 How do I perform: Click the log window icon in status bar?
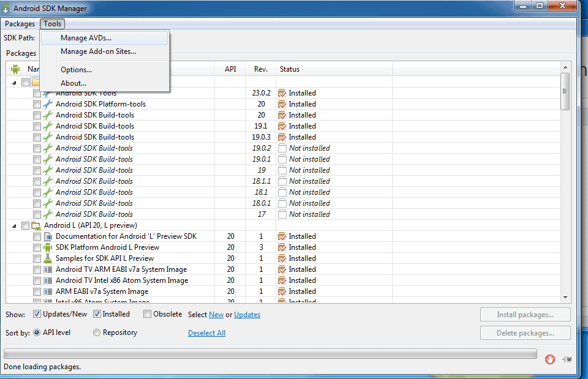567,359
